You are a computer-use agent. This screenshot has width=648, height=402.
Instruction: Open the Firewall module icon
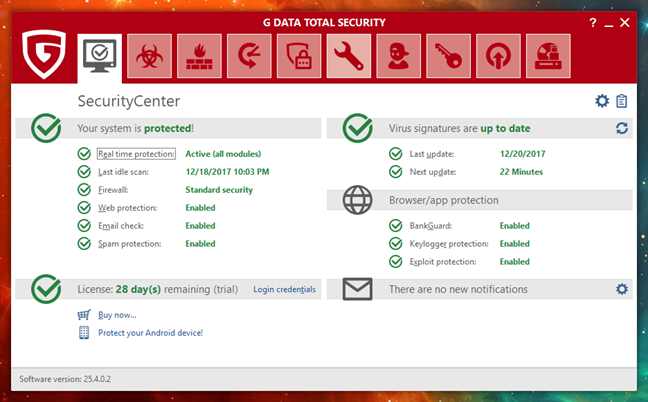(x=199, y=56)
